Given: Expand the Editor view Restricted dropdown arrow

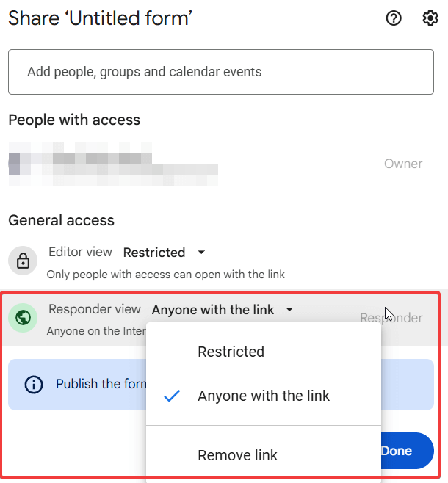Looking at the screenshot, I should click(202, 253).
